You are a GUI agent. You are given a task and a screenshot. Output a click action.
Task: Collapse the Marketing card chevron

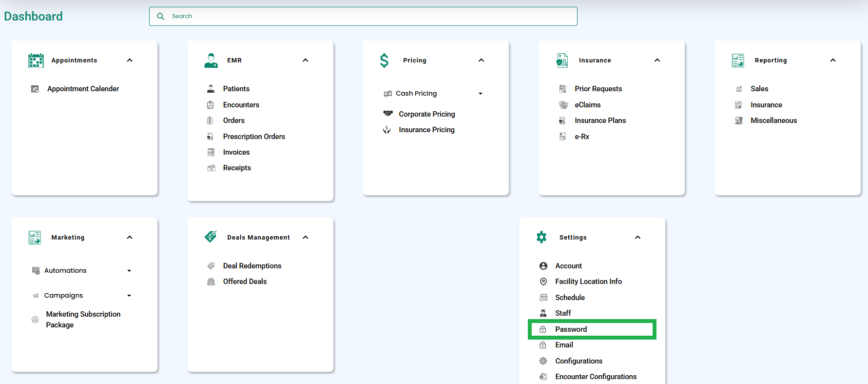tap(130, 238)
